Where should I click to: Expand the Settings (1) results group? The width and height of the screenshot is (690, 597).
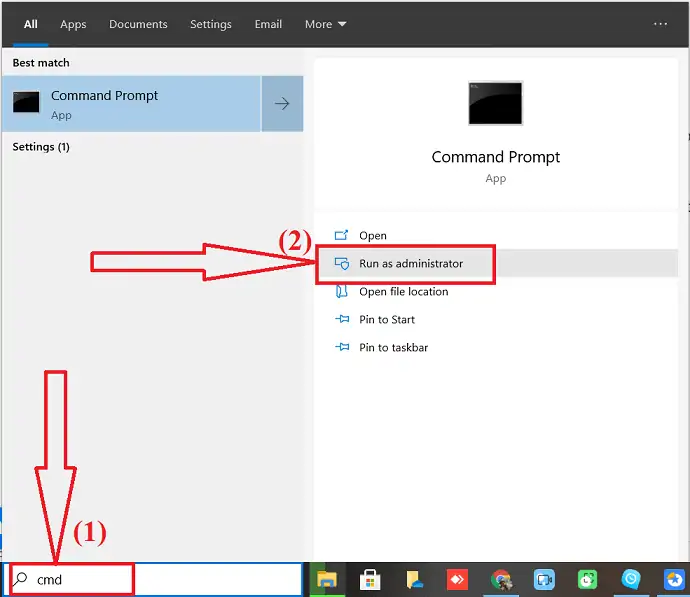click(x=41, y=147)
